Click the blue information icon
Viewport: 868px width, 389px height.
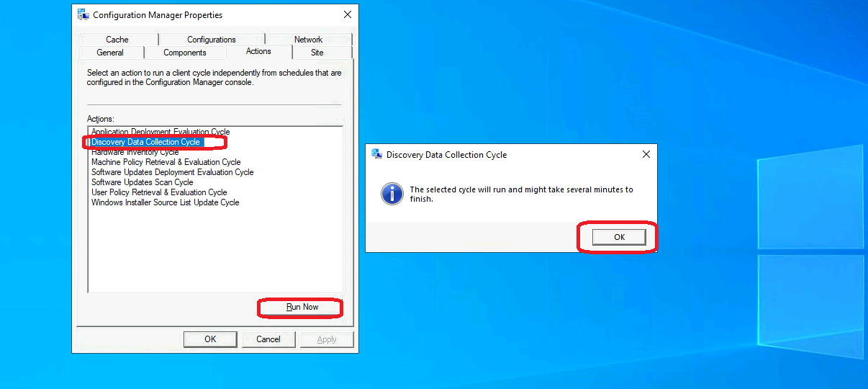click(392, 193)
